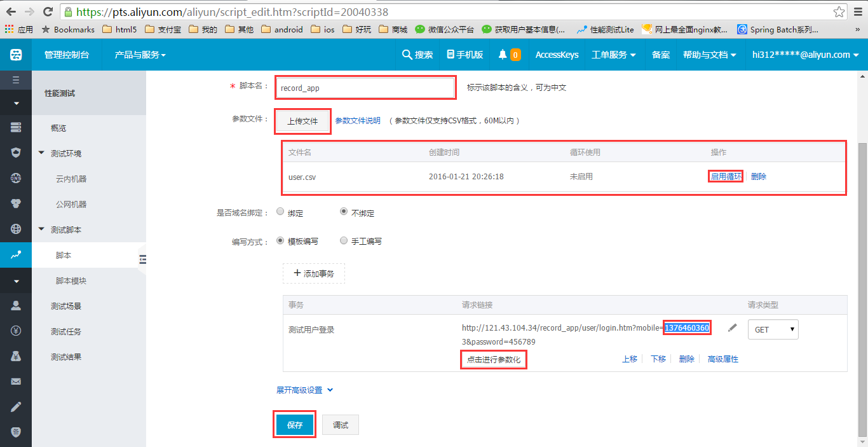
Task: Click the 上传文件 upload button
Action: pos(302,121)
